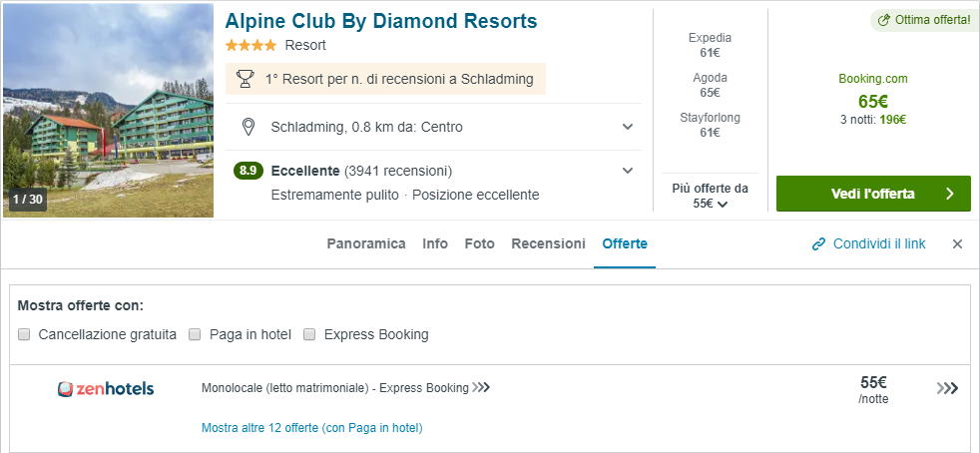Click the triple-arrow icon beside 55€ price
This screenshot has width=980, height=453.
click(947, 388)
